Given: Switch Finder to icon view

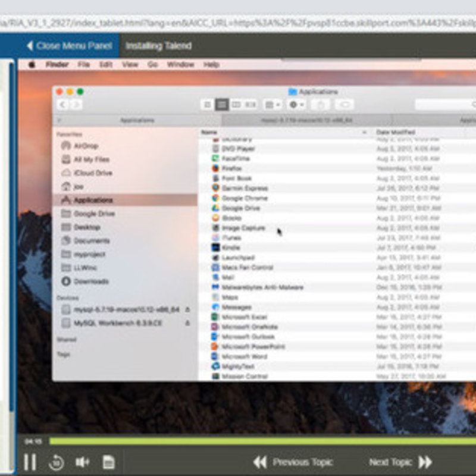Looking at the screenshot, I should (x=208, y=105).
